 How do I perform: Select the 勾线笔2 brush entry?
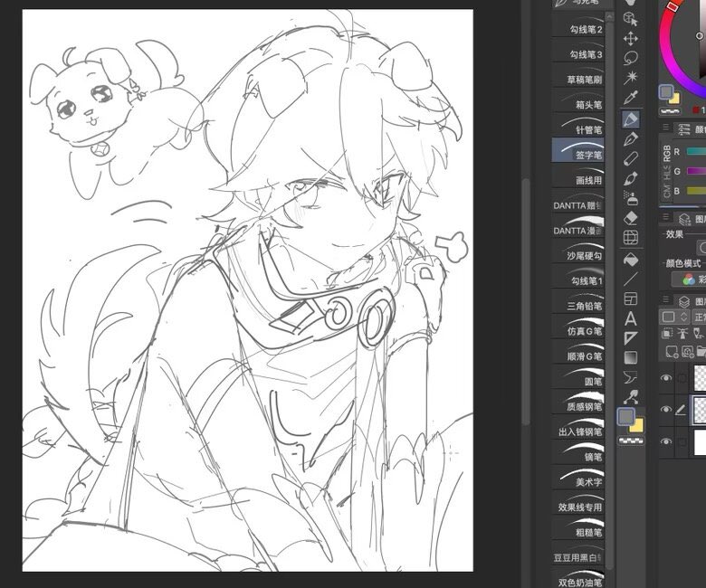tap(578, 24)
